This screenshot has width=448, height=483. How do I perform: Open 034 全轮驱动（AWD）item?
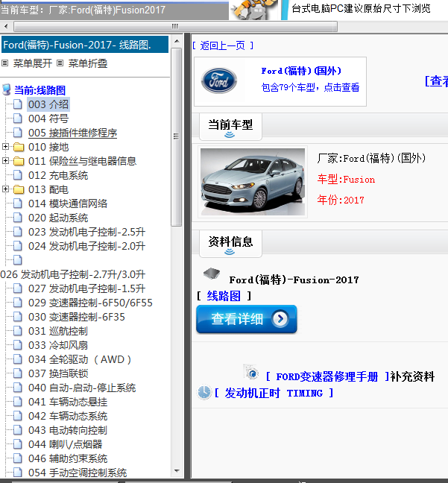[x=80, y=359]
